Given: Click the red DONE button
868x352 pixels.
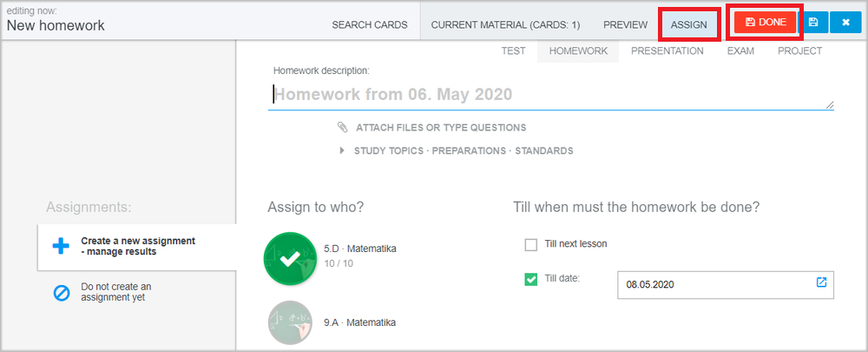Looking at the screenshot, I should pyautogui.click(x=766, y=23).
